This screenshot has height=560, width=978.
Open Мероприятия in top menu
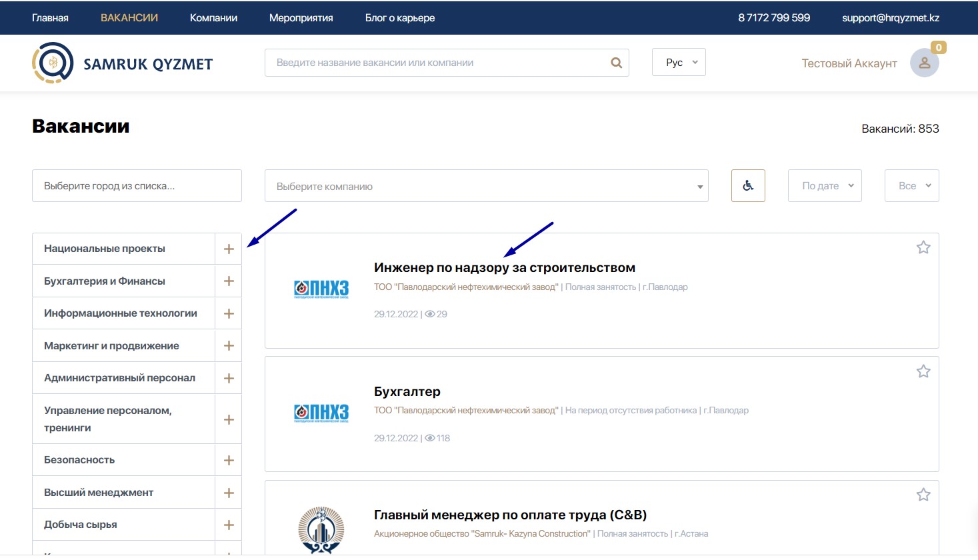point(301,18)
